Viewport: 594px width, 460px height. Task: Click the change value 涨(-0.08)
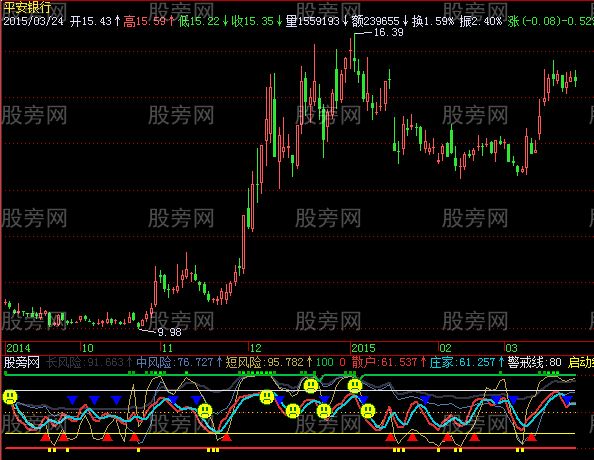(534, 21)
